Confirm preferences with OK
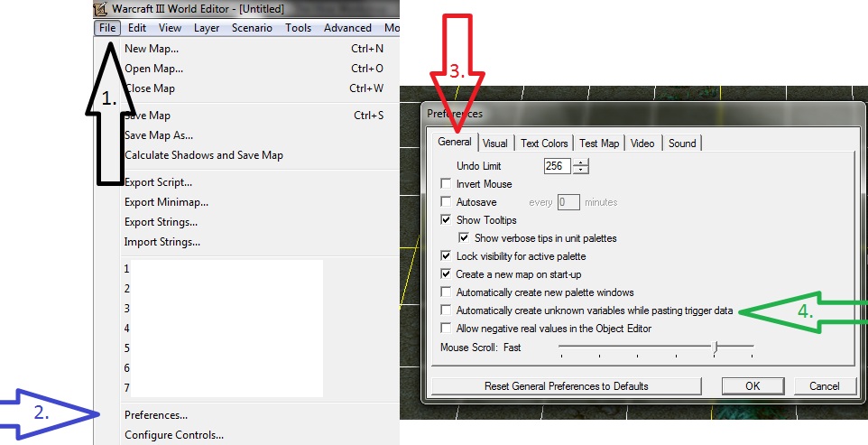The height and width of the screenshot is (445, 868). point(753,386)
